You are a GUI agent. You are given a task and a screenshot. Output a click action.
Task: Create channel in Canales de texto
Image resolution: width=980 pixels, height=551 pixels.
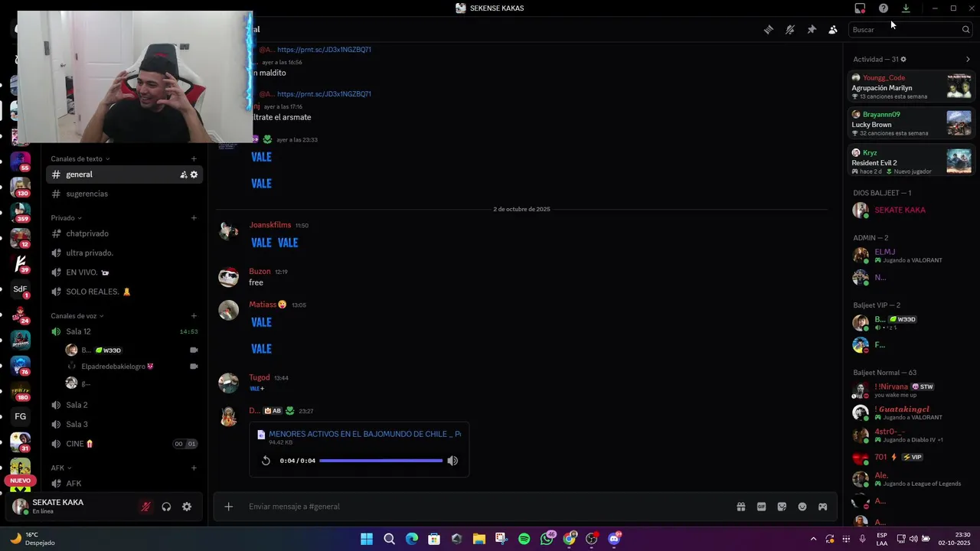(194, 158)
